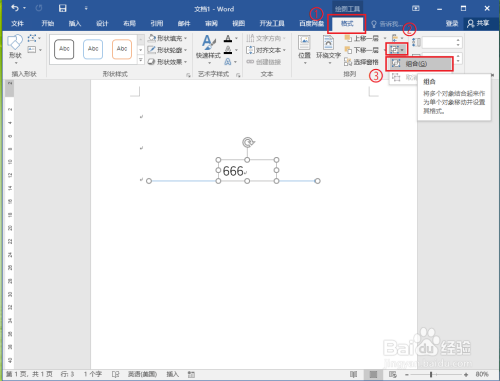
Task: Switch to the 开始 Home tab
Action: click(x=48, y=23)
